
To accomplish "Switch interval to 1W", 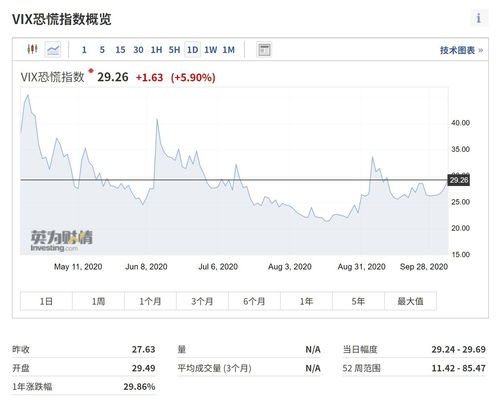I will pyautogui.click(x=211, y=50).
